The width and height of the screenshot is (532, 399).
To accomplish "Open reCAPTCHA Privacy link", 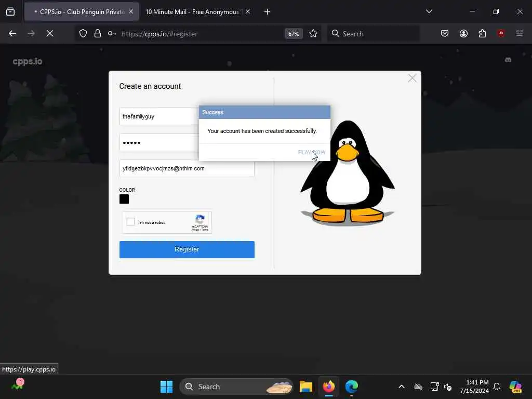I will point(195,230).
